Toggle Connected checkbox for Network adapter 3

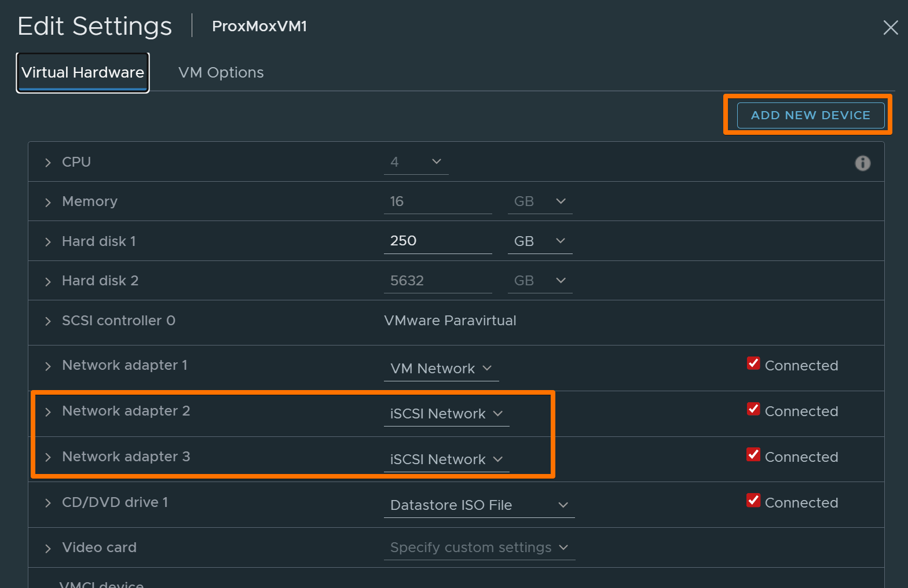753,455
